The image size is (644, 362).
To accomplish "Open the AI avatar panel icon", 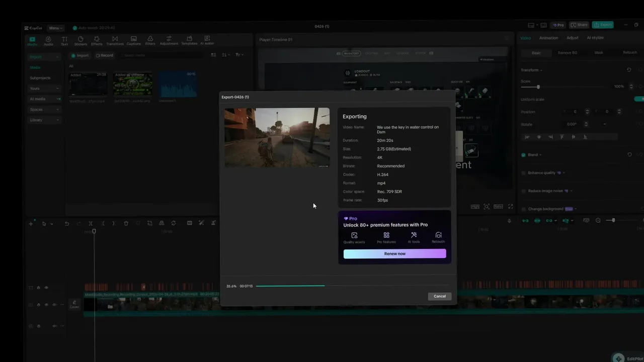I will click(x=207, y=41).
